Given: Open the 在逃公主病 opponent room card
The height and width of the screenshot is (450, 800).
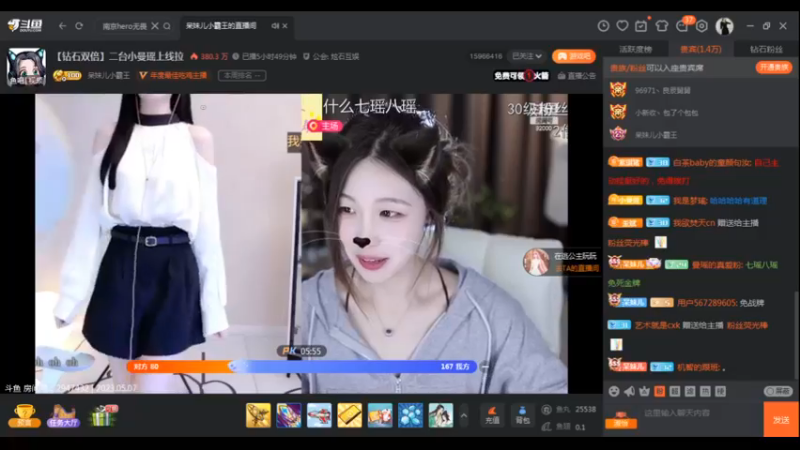Looking at the screenshot, I should (x=562, y=262).
